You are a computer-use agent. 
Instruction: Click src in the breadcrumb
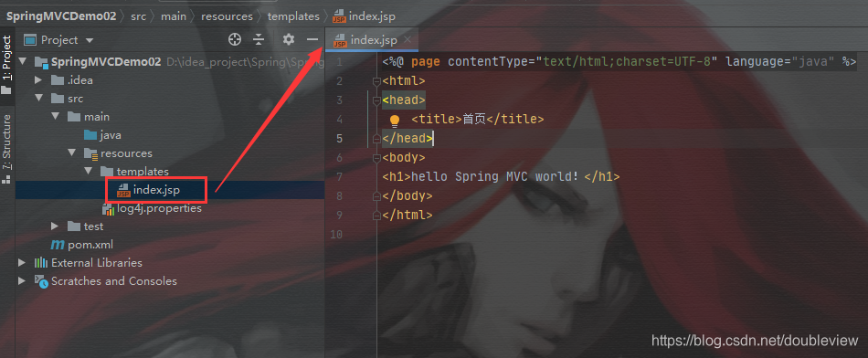pyautogui.click(x=138, y=16)
